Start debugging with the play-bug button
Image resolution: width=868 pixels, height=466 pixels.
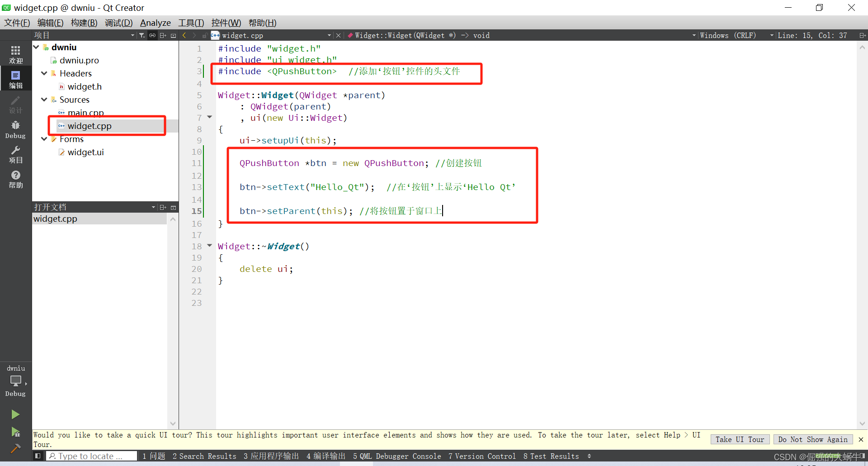(15, 432)
